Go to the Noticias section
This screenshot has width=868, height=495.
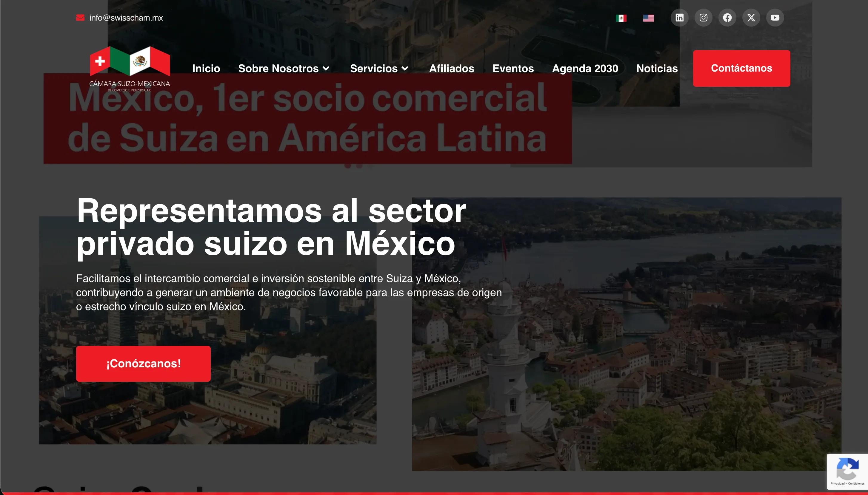point(657,69)
